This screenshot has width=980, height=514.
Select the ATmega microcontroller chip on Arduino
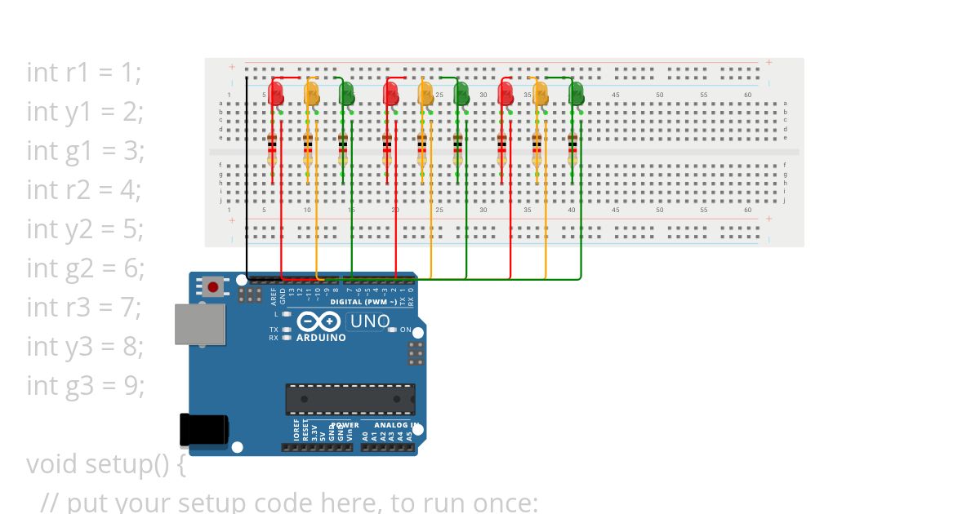click(350, 399)
